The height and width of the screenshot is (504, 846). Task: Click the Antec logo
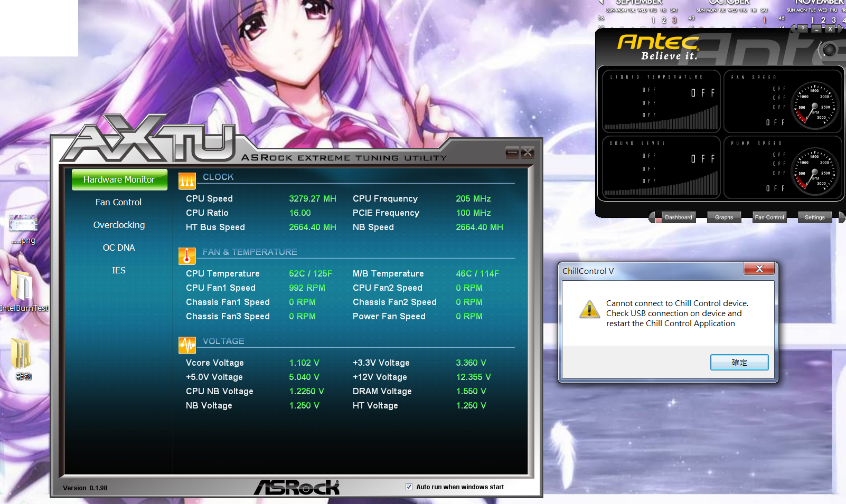[x=659, y=42]
